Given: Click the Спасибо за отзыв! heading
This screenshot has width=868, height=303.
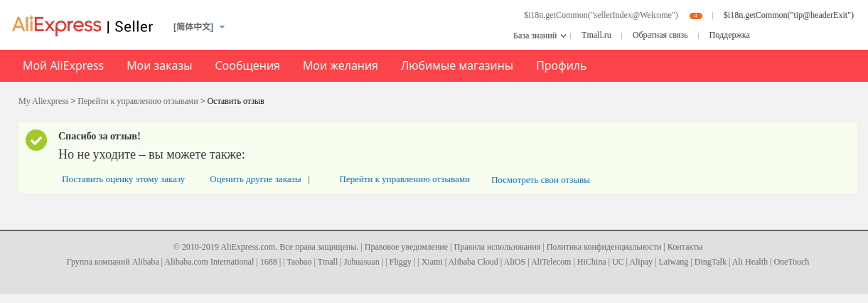Looking at the screenshot, I should pos(100,136).
